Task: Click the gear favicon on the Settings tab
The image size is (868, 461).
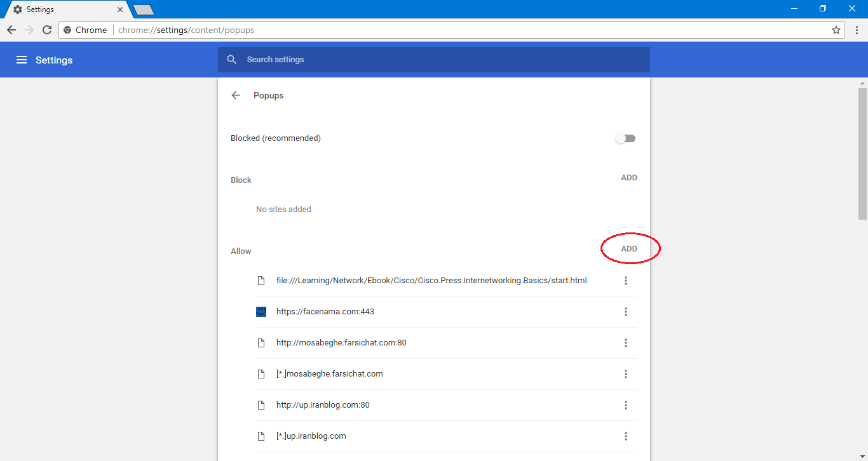Action: coord(17,10)
